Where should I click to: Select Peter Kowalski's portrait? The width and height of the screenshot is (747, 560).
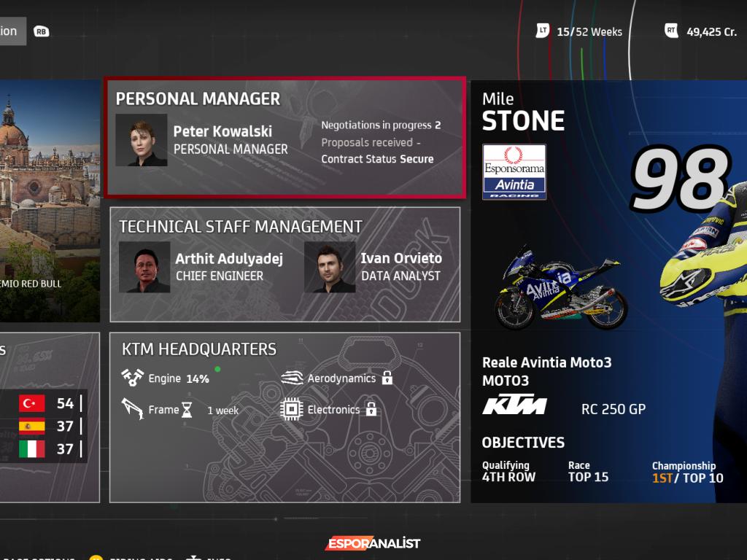142,139
